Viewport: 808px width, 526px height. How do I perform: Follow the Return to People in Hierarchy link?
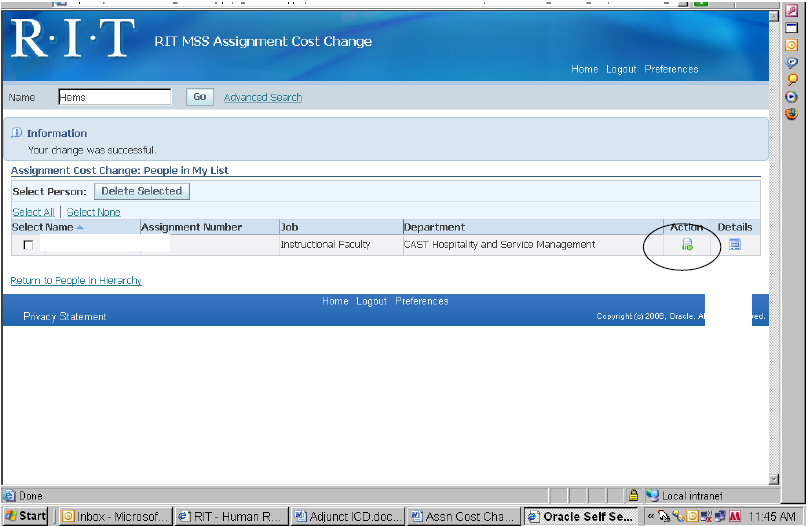tap(76, 281)
